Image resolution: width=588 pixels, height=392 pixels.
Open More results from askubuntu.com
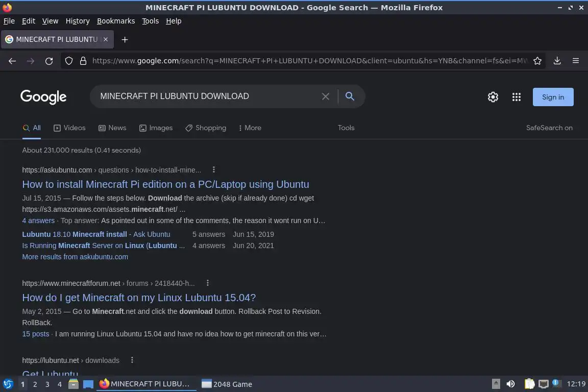pos(75,257)
